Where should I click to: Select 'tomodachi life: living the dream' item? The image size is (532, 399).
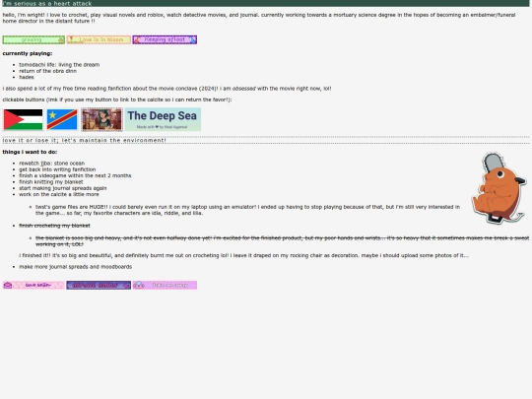coord(59,64)
